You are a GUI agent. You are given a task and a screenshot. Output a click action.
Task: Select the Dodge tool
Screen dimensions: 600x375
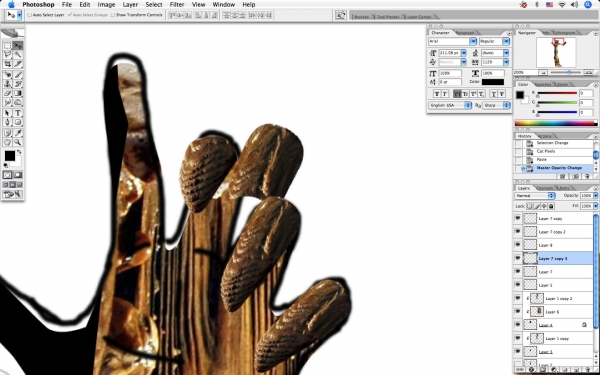click(18, 102)
